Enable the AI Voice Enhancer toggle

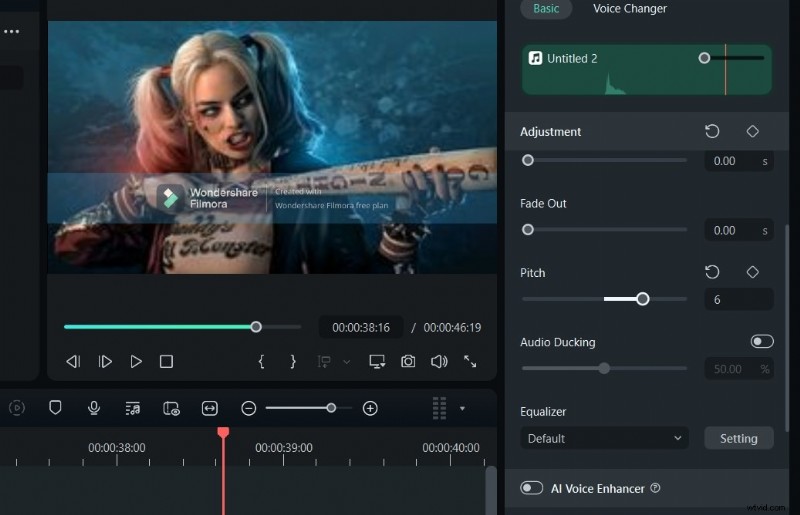coord(531,488)
